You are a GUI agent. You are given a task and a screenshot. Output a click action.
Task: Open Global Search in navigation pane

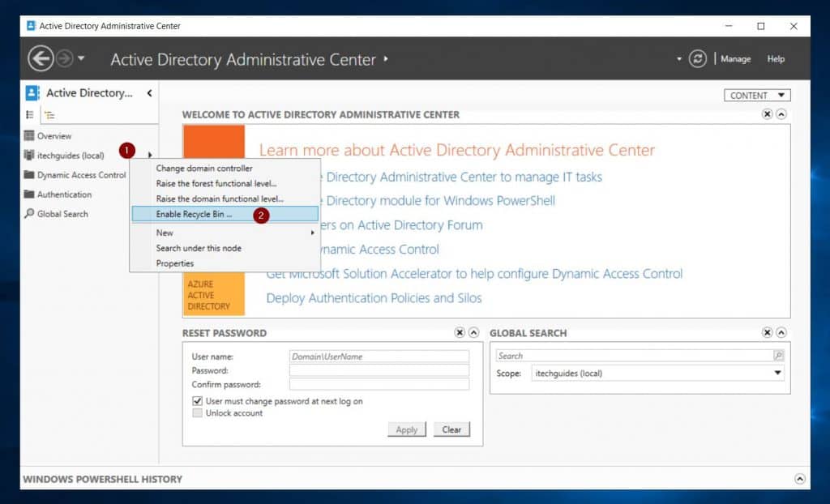62,214
